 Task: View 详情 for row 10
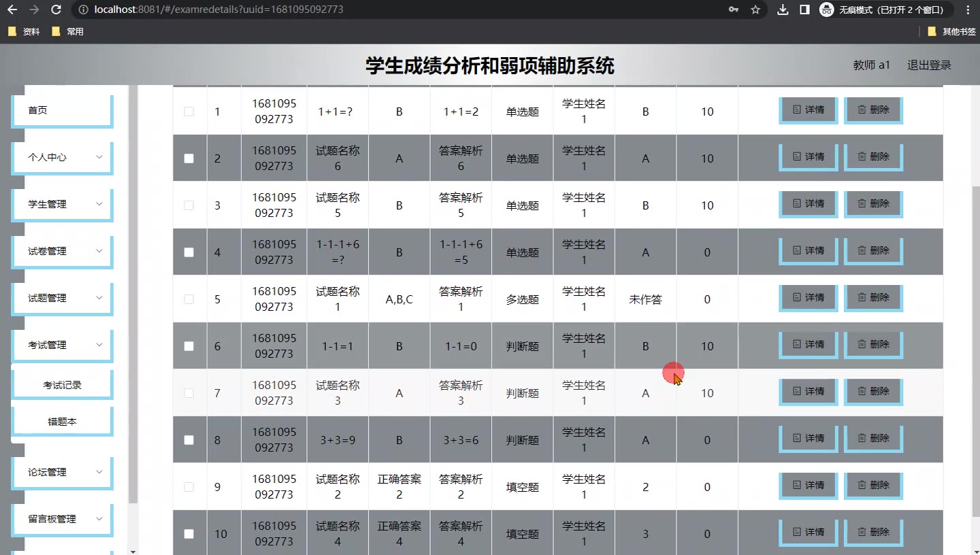tap(808, 532)
